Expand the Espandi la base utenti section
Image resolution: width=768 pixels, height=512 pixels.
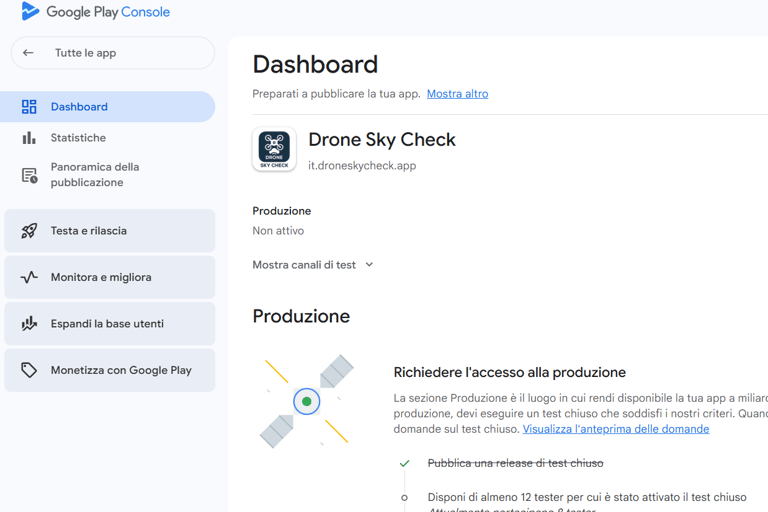110,323
